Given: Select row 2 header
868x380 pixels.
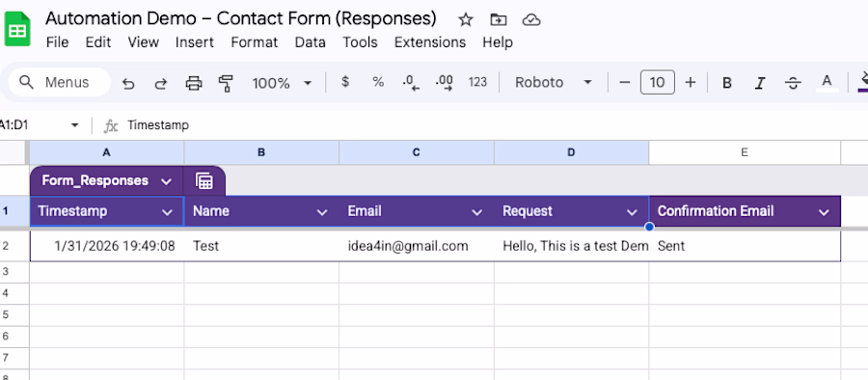Looking at the screenshot, I should tap(14, 246).
